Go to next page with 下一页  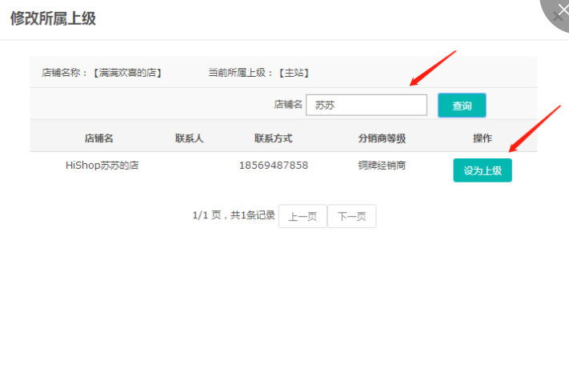(351, 217)
